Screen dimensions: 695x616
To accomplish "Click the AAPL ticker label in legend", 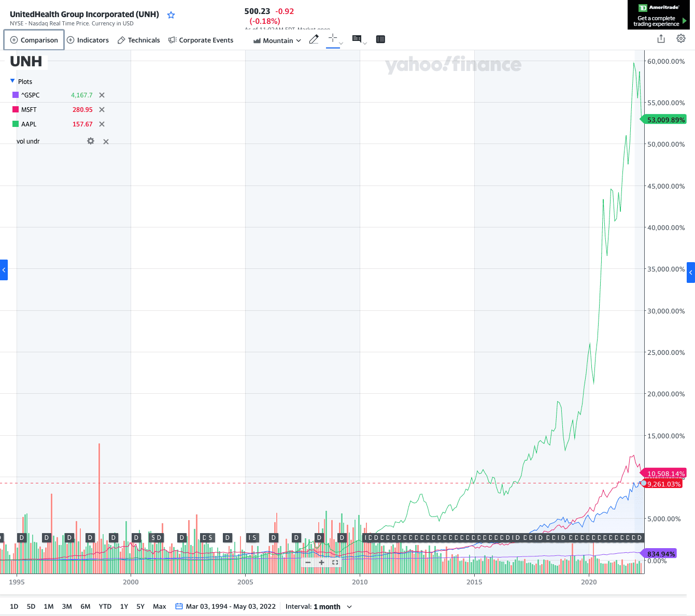I will point(29,124).
